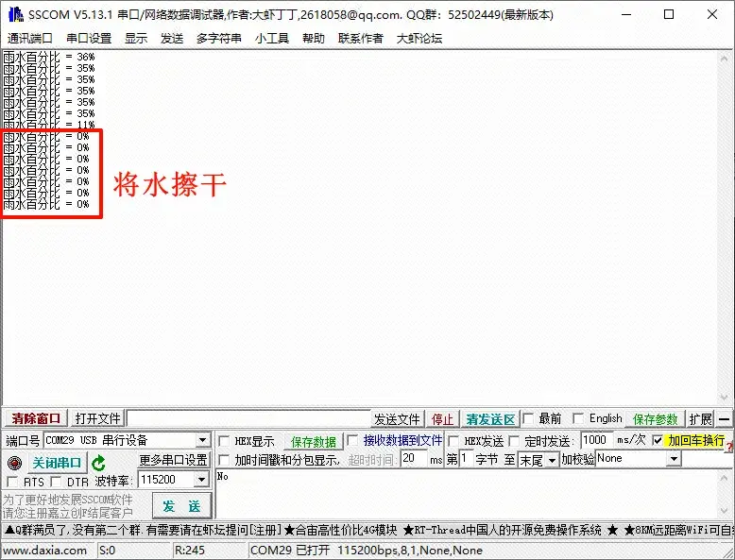Click the timed send interval 1000 field
The height and width of the screenshot is (560, 735).
(x=596, y=440)
